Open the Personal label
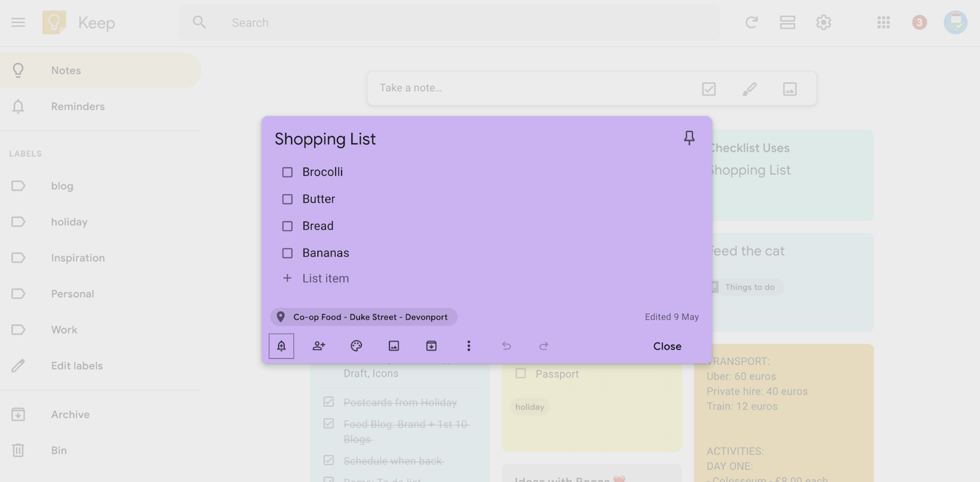The width and height of the screenshot is (980, 482). [100, 294]
